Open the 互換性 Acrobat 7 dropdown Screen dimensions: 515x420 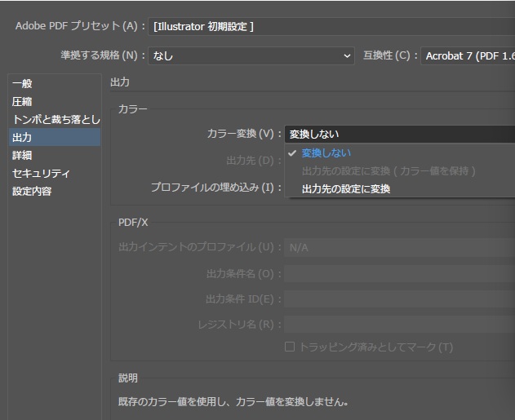coord(468,55)
